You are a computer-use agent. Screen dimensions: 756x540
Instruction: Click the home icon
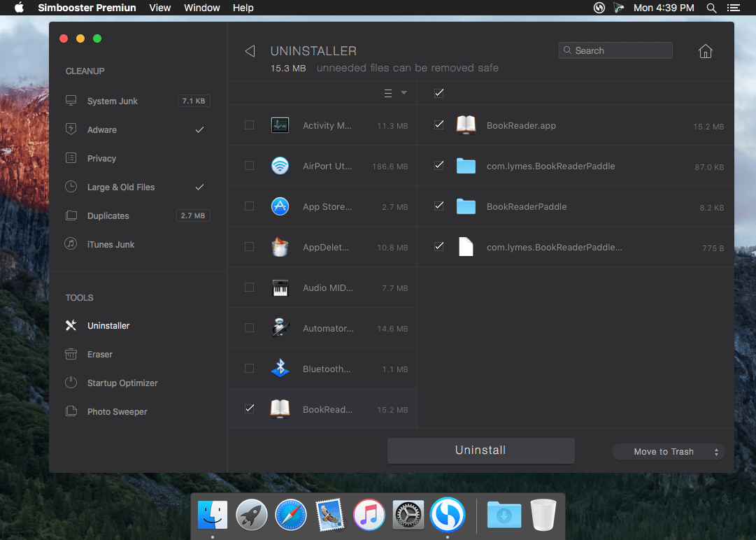(x=706, y=51)
